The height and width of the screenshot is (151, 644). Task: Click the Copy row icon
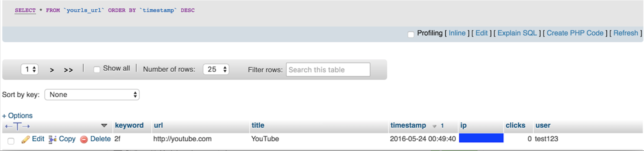tap(52, 139)
